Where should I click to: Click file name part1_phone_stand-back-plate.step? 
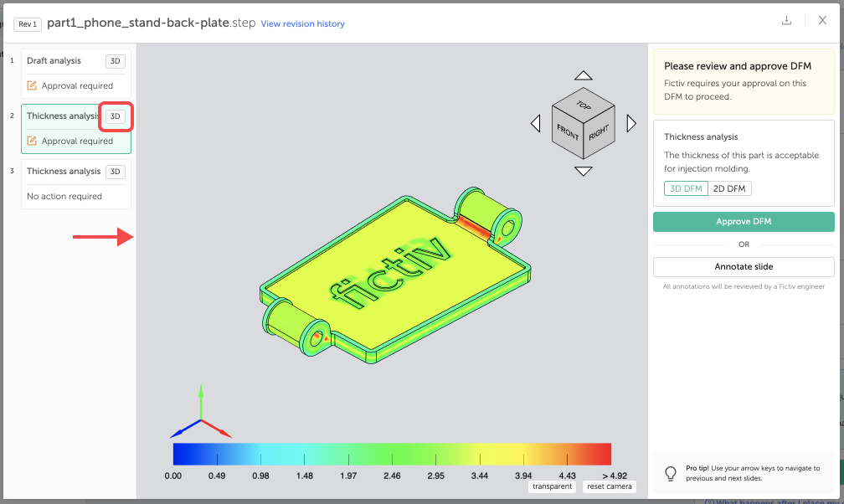coord(152,23)
